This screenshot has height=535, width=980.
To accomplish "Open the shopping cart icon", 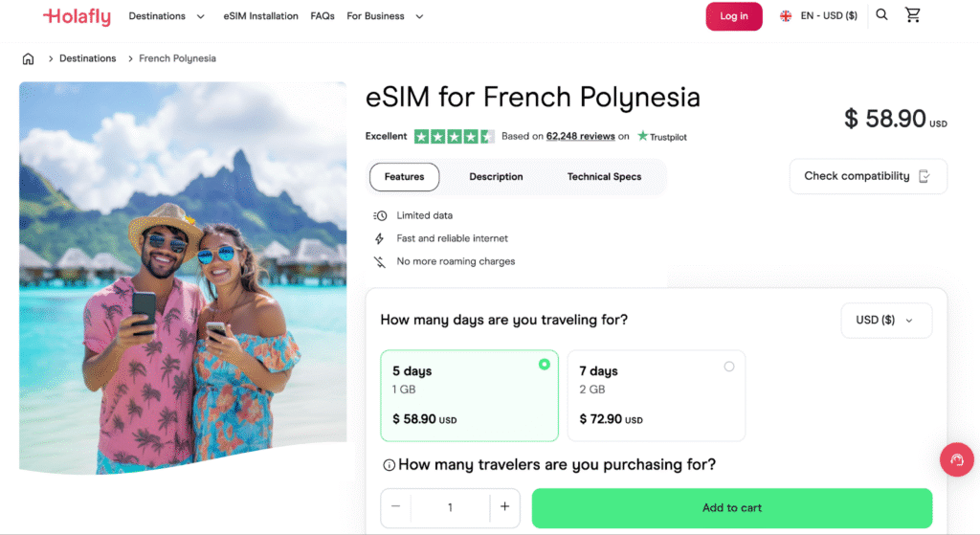I will [912, 15].
